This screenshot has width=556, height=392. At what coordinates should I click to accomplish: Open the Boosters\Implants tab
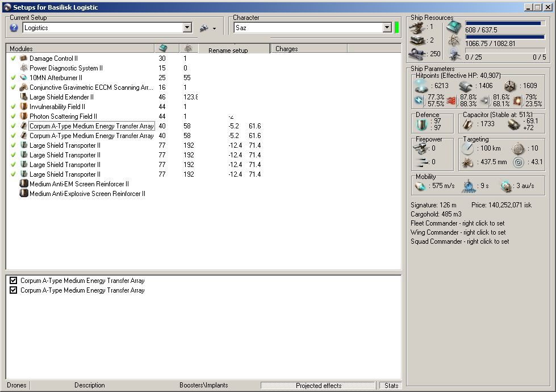(x=203, y=385)
